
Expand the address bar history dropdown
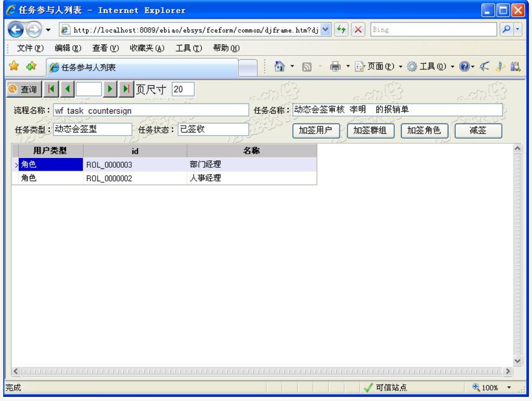(325, 30)
